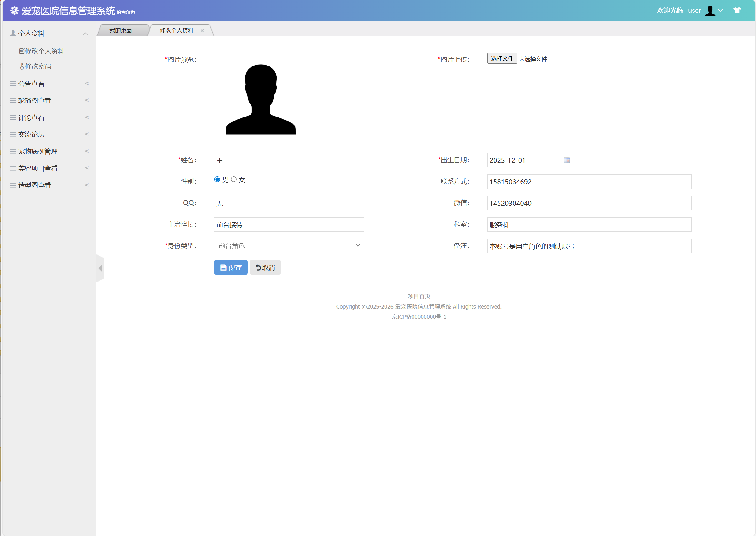The image size is (756, 536).
Task: Click the profile avatar preview image
Action: click(x=260, y=99)
